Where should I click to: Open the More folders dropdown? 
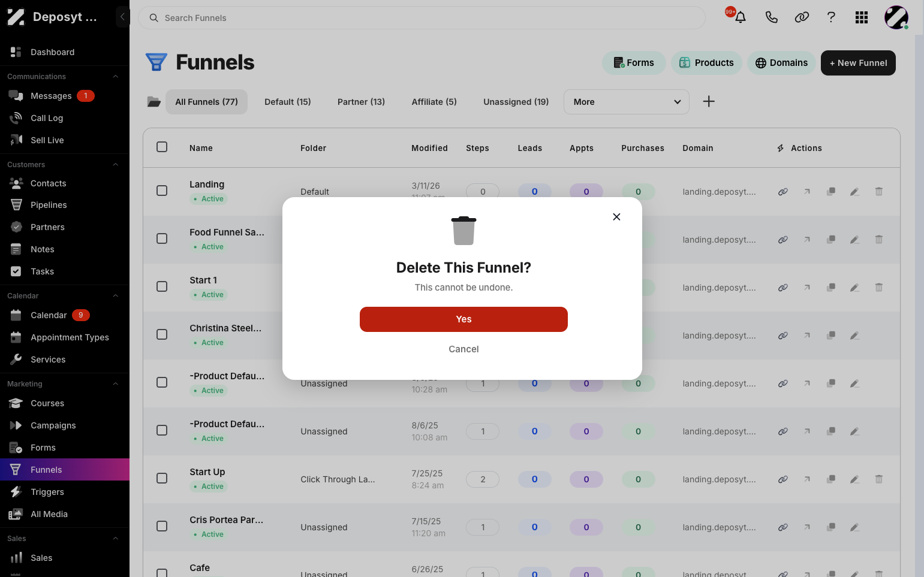click(x=627, y=102)
